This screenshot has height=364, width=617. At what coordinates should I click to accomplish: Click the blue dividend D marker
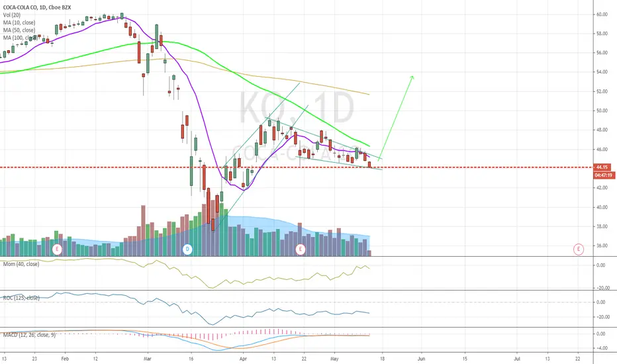(x=188, y=249)
